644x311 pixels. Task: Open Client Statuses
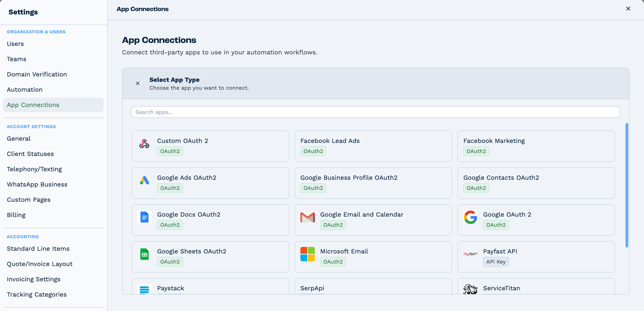[x=30, y=154]
